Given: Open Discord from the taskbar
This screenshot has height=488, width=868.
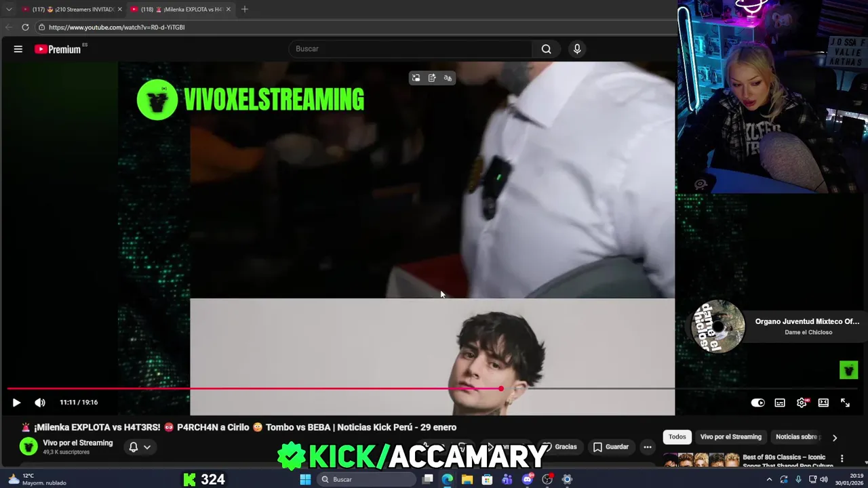Looking at the screenshot, I should (528, 479).
